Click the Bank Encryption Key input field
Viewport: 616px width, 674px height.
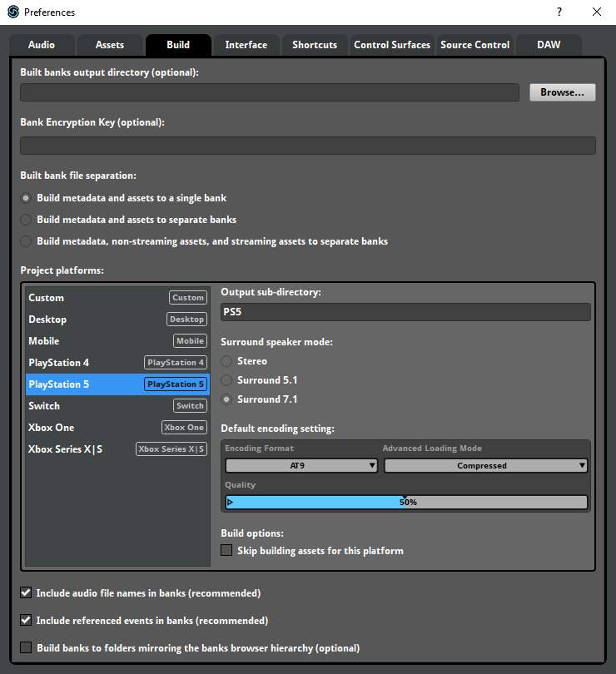coord(308,145)
